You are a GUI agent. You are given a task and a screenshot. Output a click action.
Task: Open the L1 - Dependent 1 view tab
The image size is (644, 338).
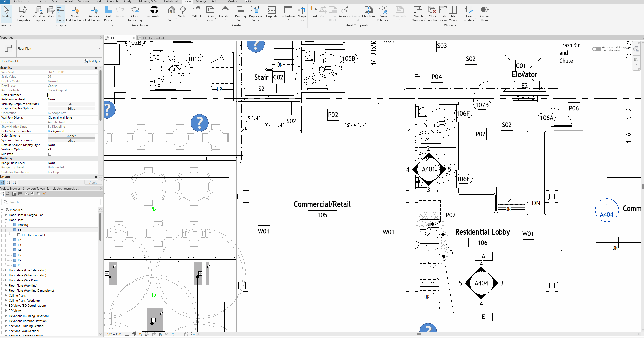click(x=154, y=38)
